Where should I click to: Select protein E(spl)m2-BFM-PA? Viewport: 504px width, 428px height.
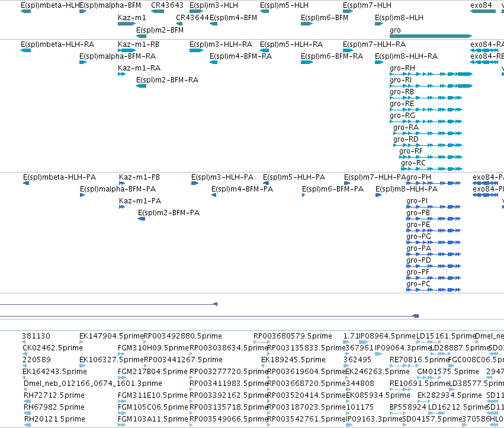[169, 213]
